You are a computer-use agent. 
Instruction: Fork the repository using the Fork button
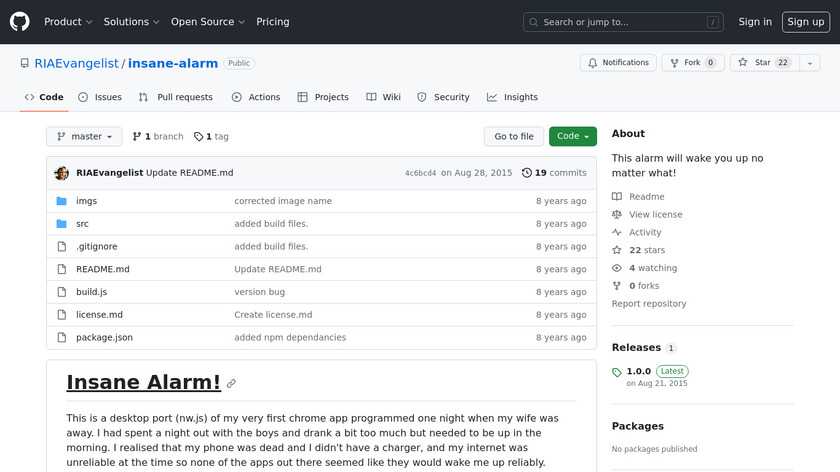click(685, 63)
